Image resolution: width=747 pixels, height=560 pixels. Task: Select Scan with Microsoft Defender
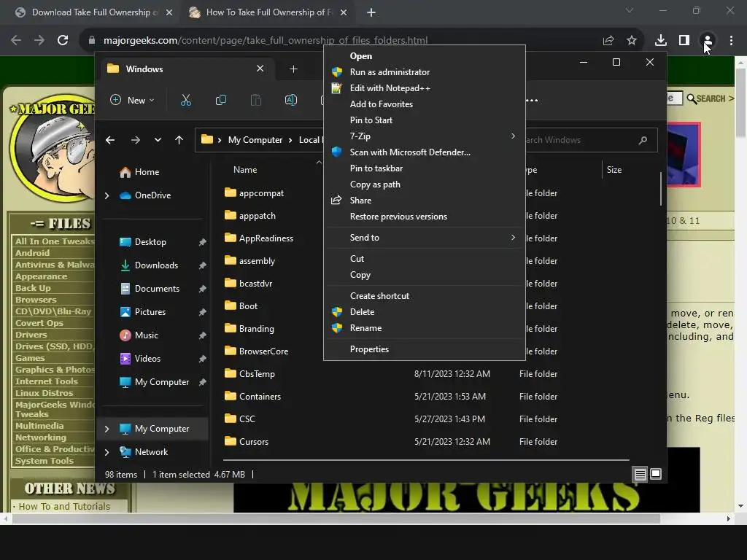(410, 152)
